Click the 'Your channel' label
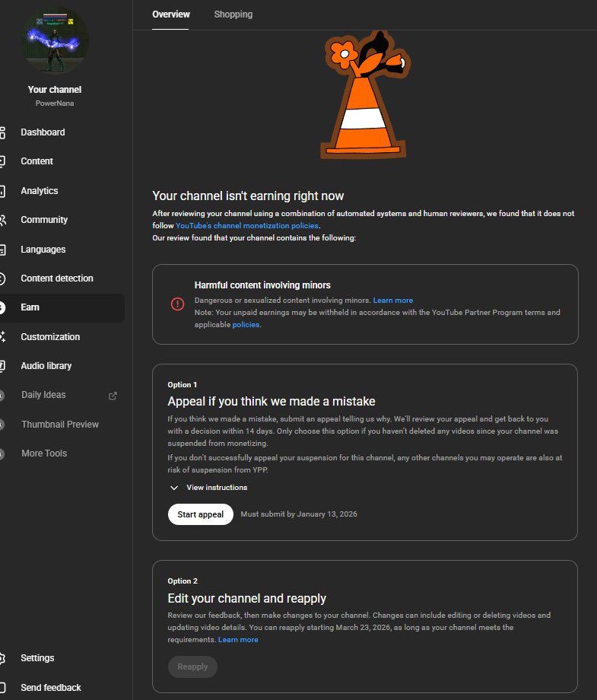597x700 pixels. click(55, 90)
